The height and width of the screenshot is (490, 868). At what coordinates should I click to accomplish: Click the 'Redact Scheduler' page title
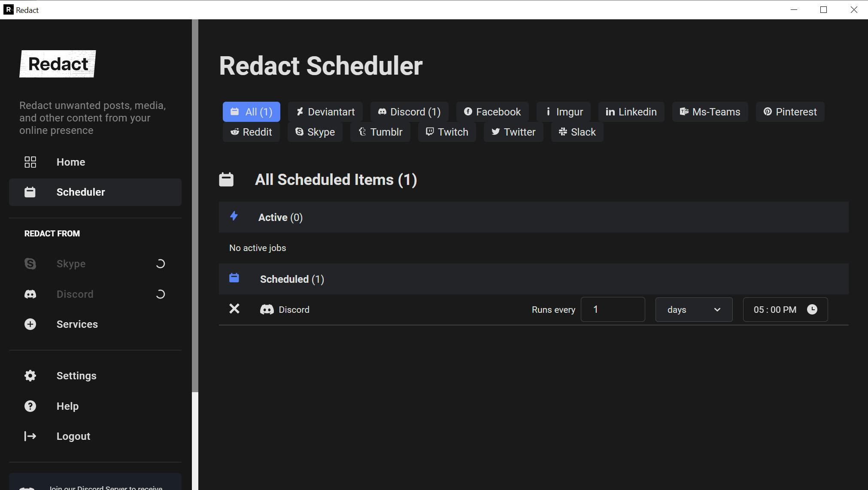321,66
